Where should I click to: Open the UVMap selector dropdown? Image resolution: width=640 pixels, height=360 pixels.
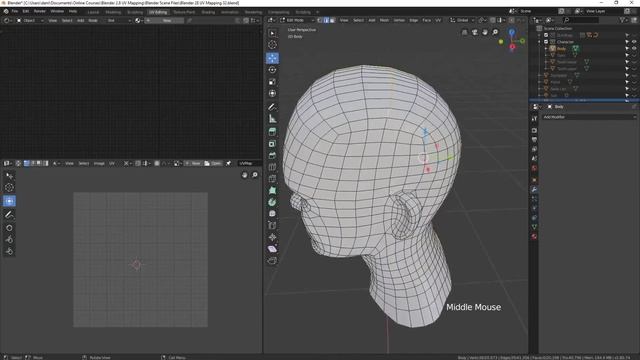coord(249,163)
